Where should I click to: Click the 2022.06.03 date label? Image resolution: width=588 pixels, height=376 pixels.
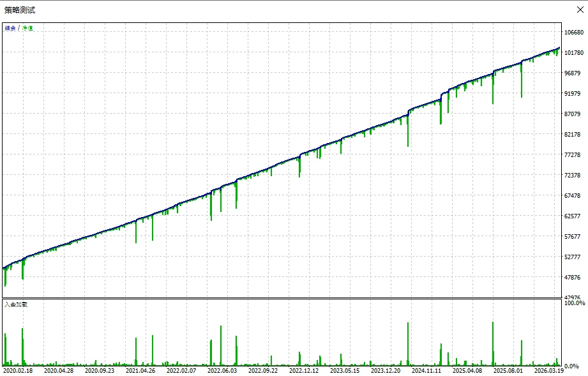(x=222, y=371)
